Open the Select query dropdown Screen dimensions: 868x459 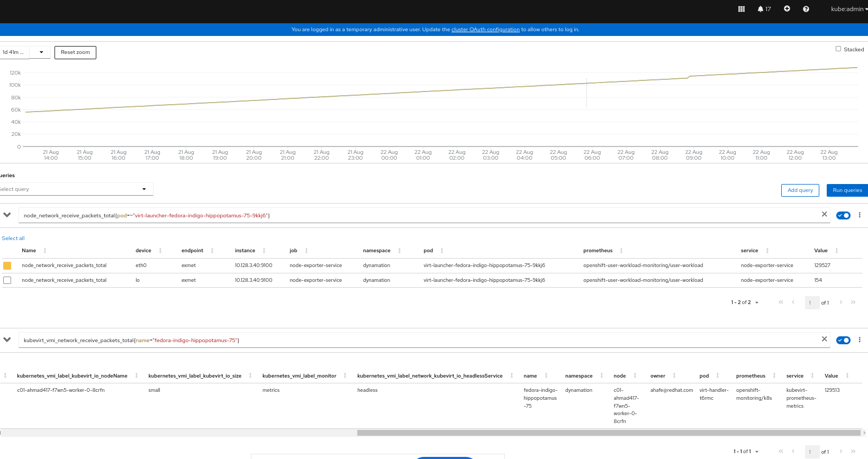tap(76, 189)
